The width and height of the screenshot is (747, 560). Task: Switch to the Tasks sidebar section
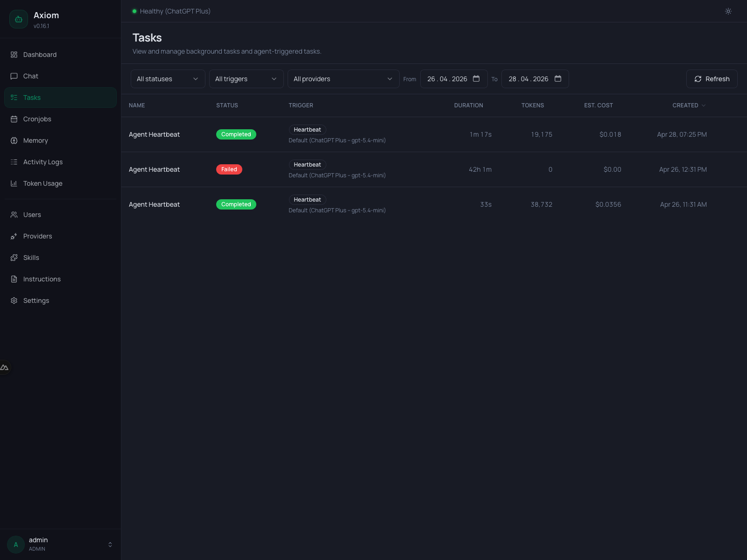(32, 98)
